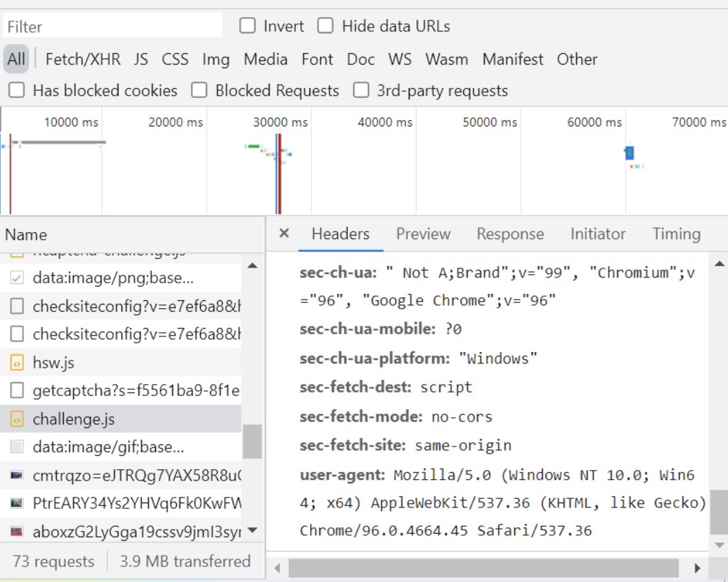728x582 pixels.
Task: Enable the Invert checkbox
Action: click(x=247, y=26)
